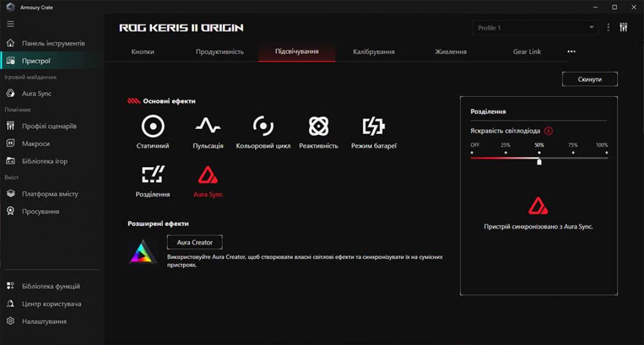Select the Розділення lighting effect
Viewport: 644px width, 345px height.
point(152,174)
